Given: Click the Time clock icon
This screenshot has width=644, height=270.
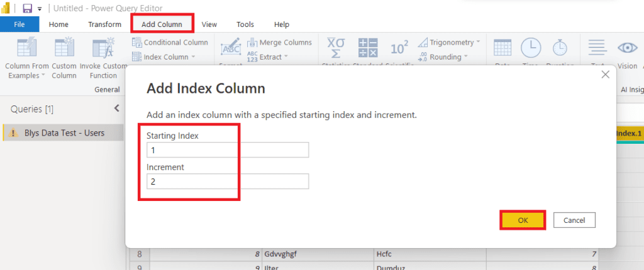Looking at the screenshot, I should 531,48.
